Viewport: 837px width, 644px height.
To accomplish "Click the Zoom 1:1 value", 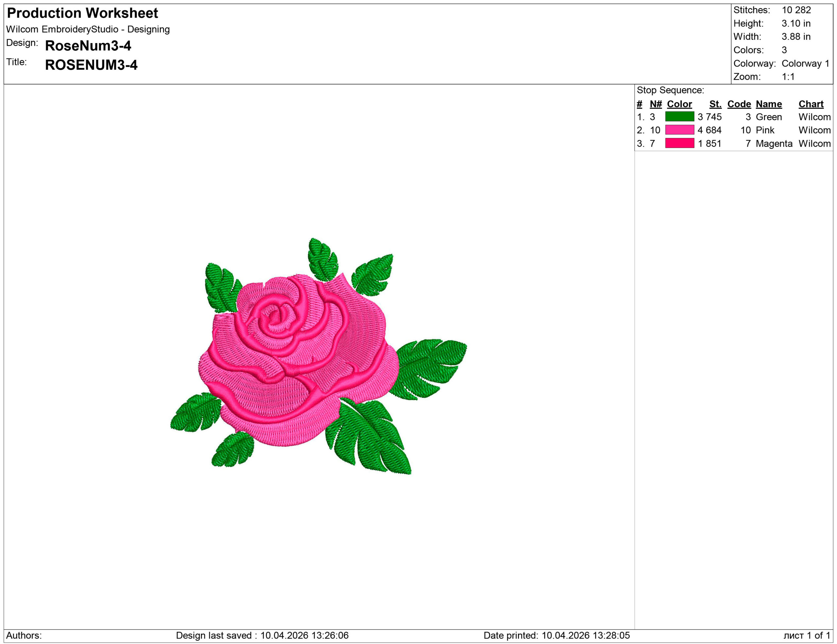I will 788,76.
